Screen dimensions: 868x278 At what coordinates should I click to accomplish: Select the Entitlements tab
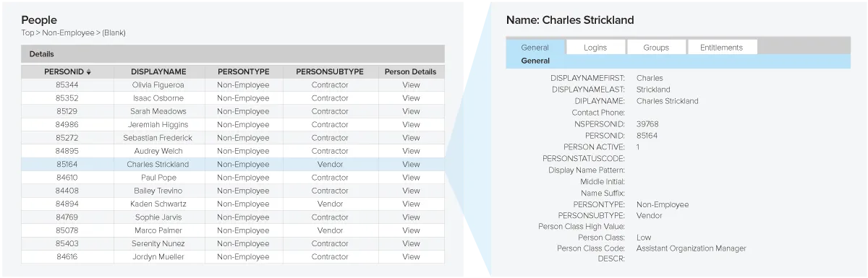tap(721, 47)
